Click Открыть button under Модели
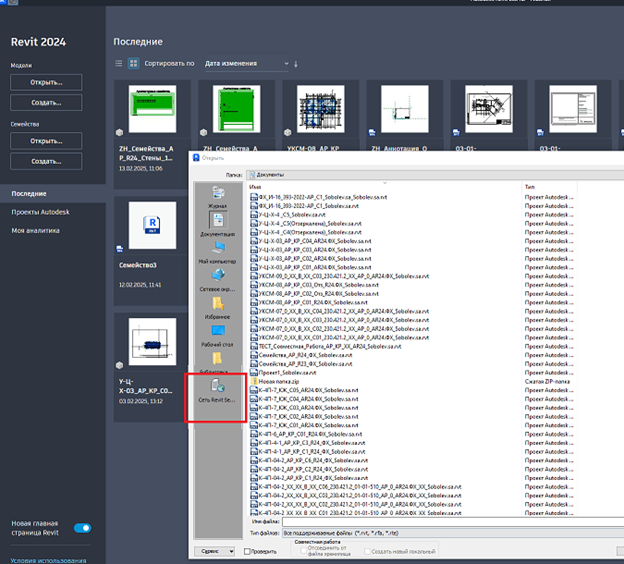The image size is (624, 564). (46, 82)
